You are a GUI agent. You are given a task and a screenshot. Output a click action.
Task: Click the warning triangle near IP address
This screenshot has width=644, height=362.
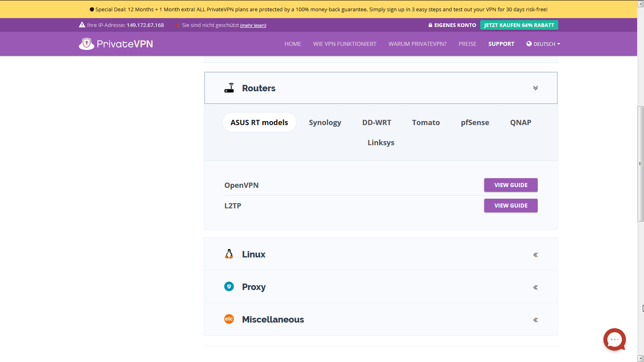82,25
